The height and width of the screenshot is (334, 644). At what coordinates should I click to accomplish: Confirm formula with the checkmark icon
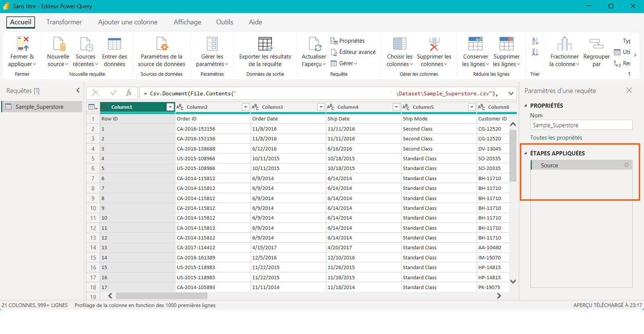pos(114,93)
